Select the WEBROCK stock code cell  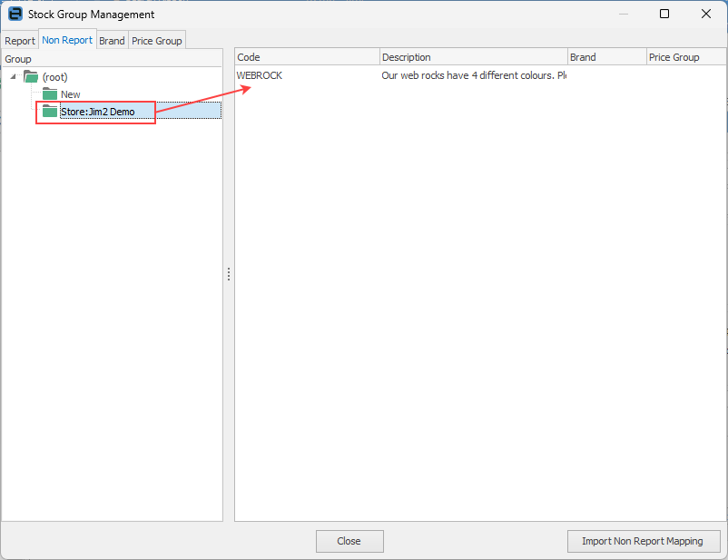259,75
